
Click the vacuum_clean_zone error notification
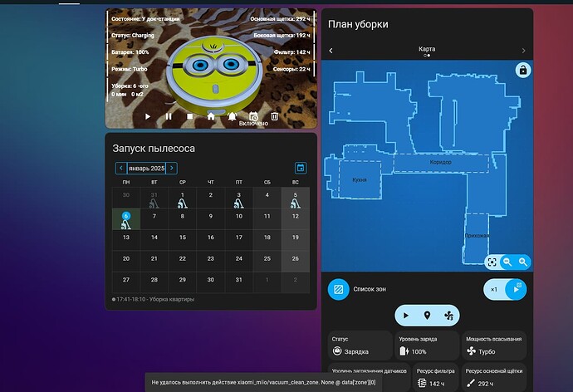coord(263,383)
